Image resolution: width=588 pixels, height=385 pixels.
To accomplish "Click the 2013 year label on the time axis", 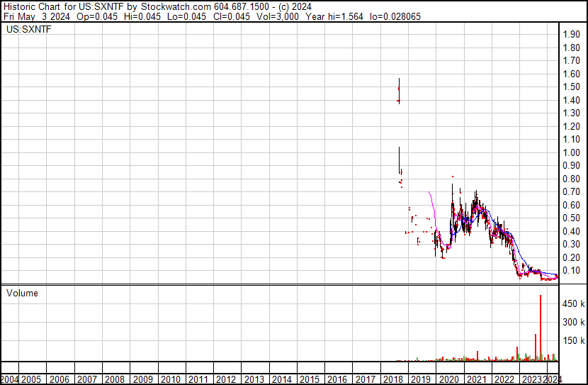I will [254, 380].
